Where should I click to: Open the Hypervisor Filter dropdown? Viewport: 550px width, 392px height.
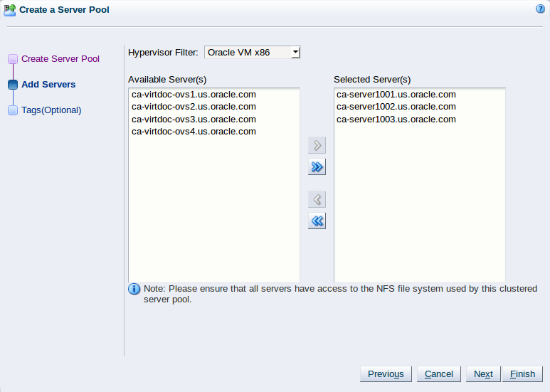[x=252, y=53]
